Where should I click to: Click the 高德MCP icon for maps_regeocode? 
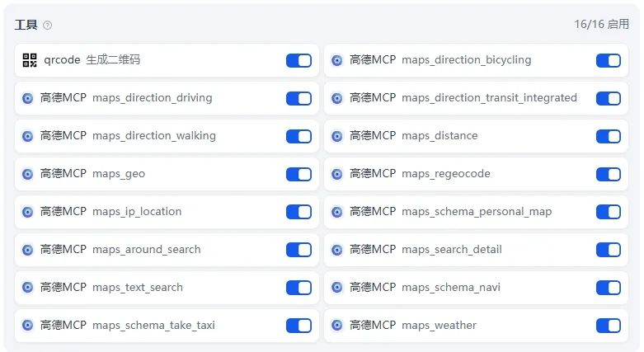pos(336,174)
